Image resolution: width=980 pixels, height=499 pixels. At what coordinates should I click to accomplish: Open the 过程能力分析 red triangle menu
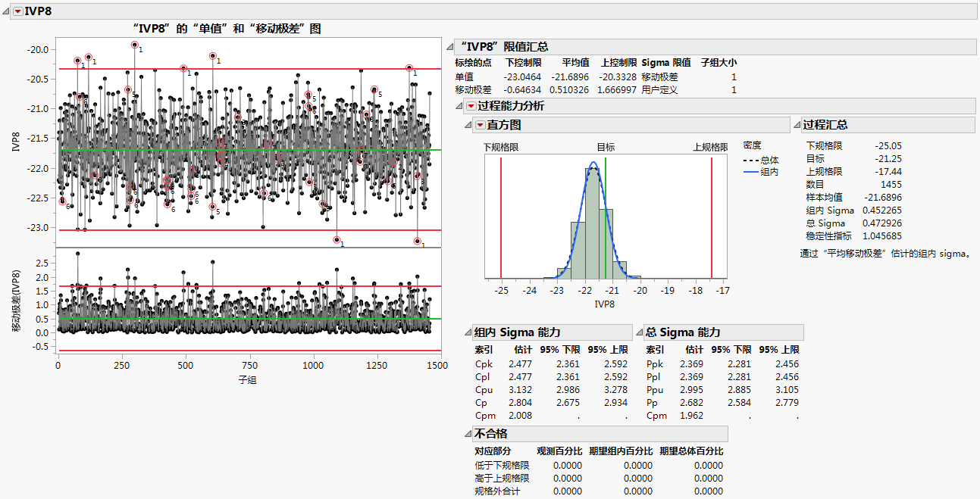point(471,106)
